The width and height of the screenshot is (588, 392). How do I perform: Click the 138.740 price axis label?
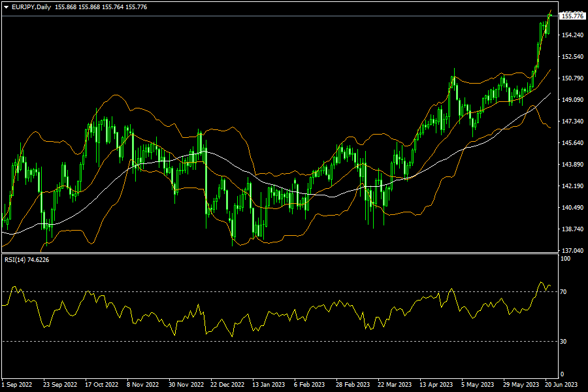[x=572, y=229]
